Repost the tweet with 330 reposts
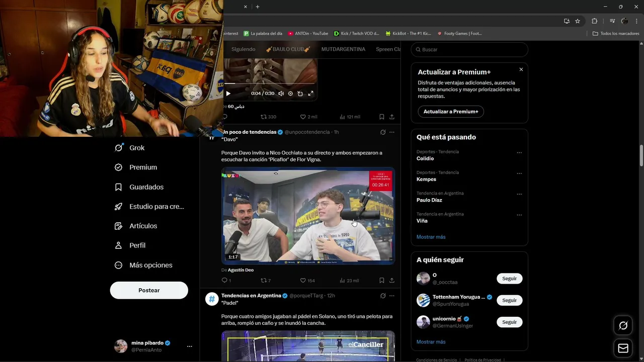The width and height of the screenshot is (644, 362). [268, 117]
